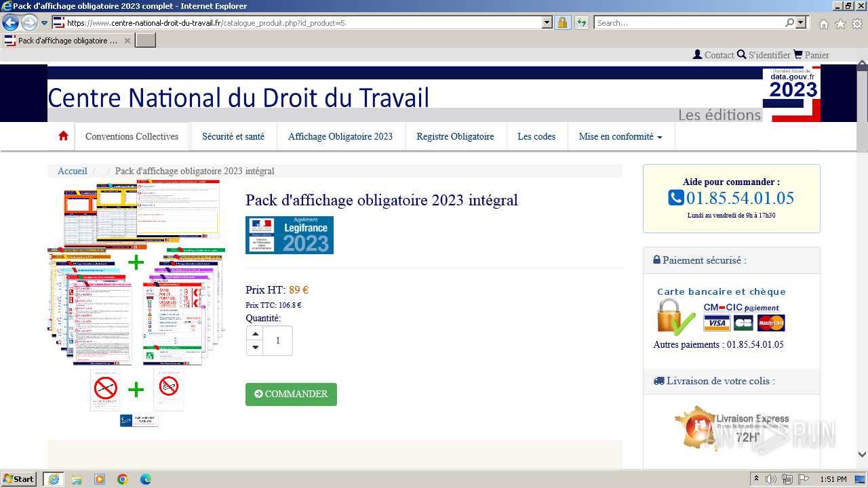Open Microsoft Edge taskbar icon
The image size is (868, 488).
point(146,479)
